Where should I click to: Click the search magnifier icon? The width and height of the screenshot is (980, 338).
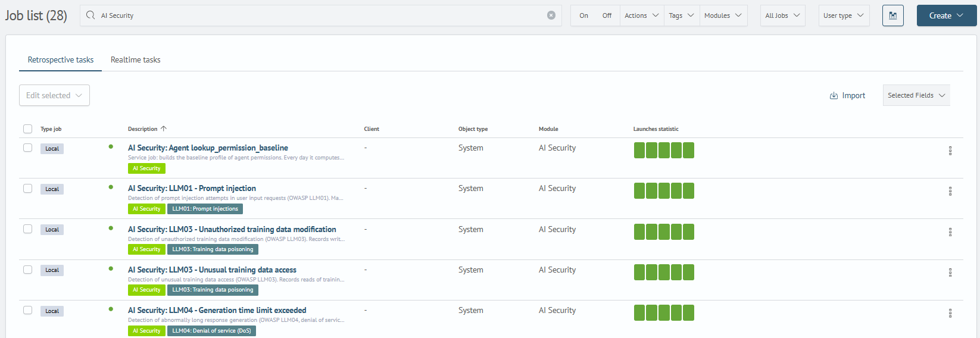click(x=90, y=15)
